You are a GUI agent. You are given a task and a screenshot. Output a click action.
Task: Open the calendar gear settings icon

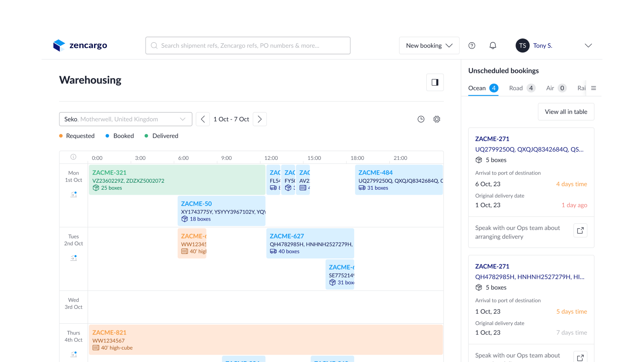click(436, 119)
